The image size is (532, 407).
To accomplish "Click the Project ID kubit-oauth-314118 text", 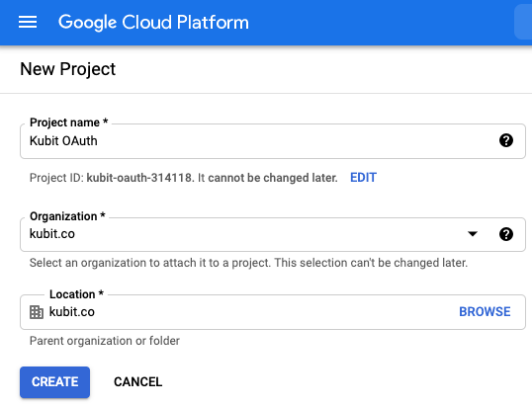I will tap(139, 178).
